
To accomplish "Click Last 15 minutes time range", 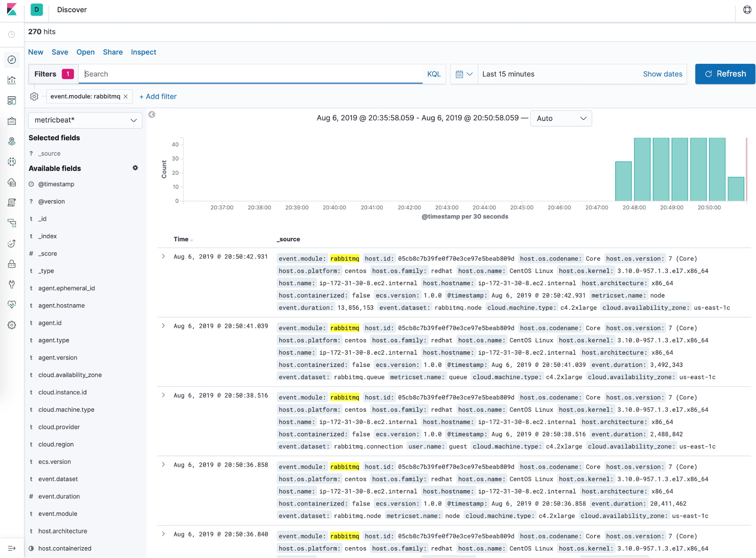I will [x=508, y=74].
